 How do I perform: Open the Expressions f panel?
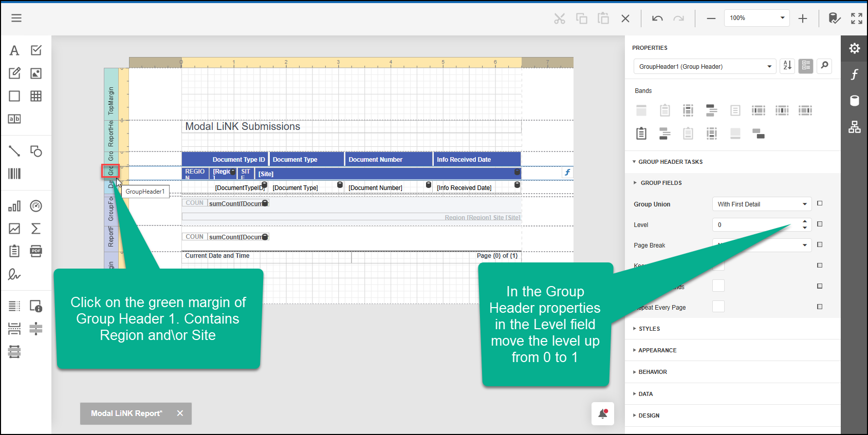click(854, 74)
